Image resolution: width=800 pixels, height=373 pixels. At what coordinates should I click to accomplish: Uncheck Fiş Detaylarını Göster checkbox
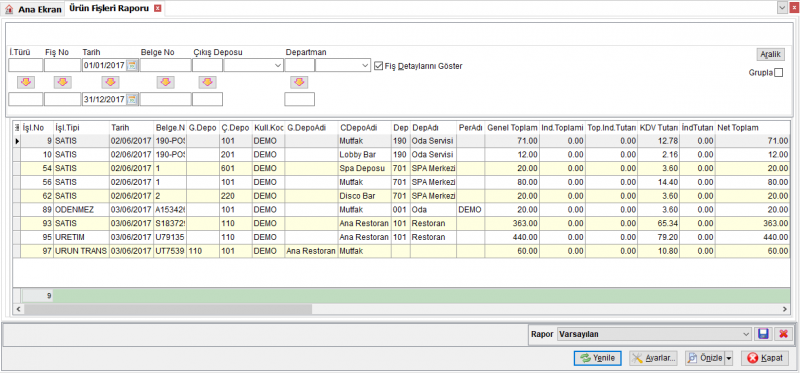click(378, 66)
